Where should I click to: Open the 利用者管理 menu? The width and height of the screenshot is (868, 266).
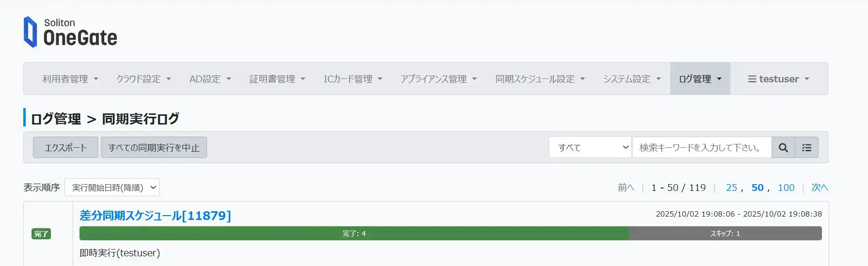[70, 79]
